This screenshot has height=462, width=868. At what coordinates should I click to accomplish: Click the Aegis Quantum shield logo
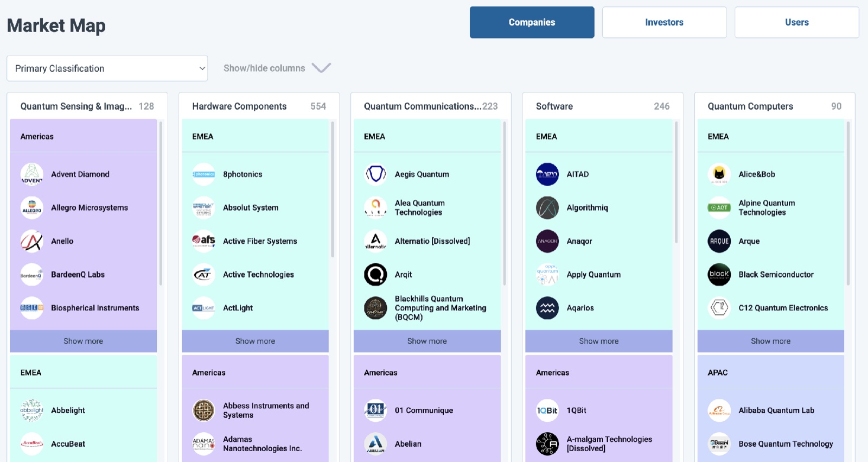(375, 174)
